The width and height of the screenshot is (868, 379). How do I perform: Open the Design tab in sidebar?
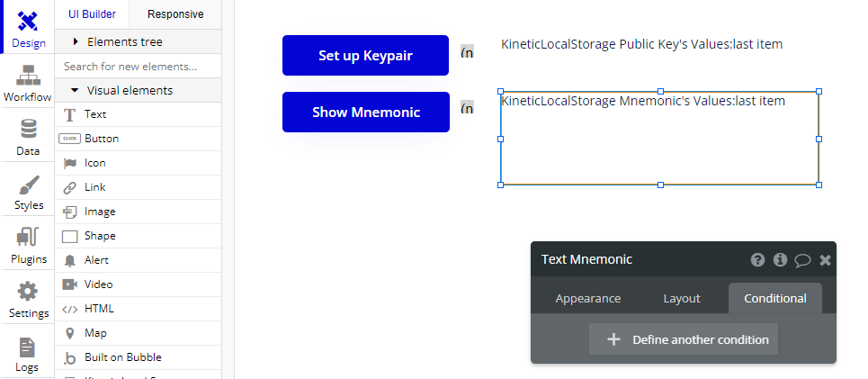(27, 27)
